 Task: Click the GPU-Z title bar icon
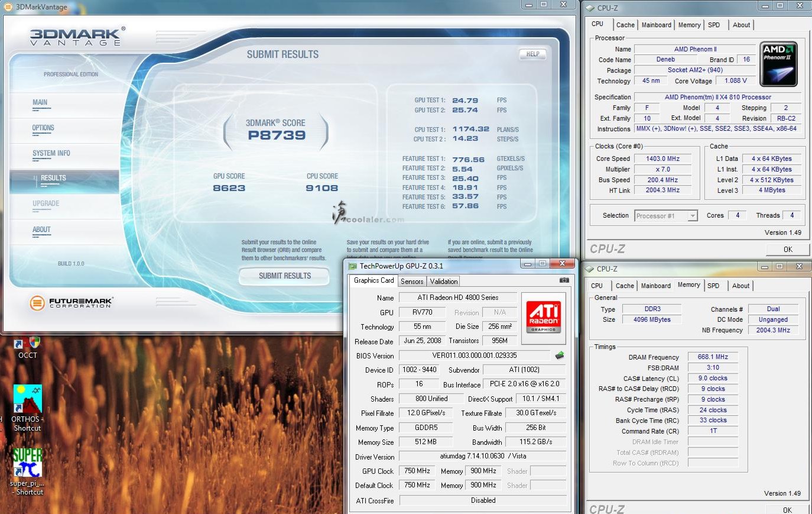point(353,266)
